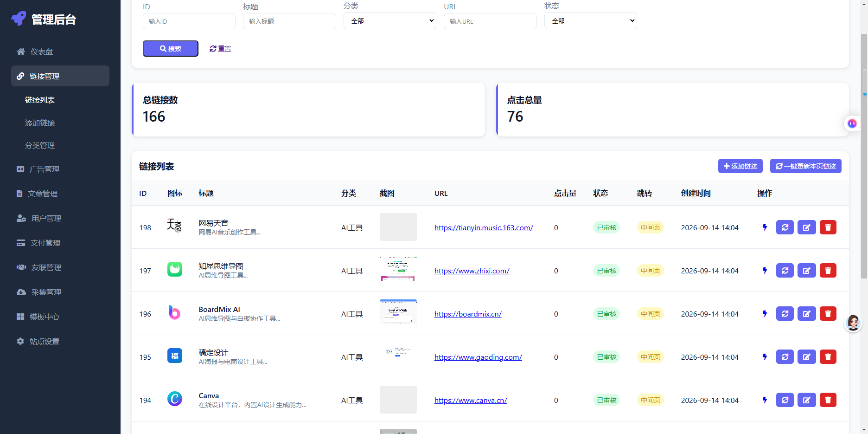The height and width of the screenshot is (434, 868).
Task: Delete the 稿定设计 row
Action: 828,357
